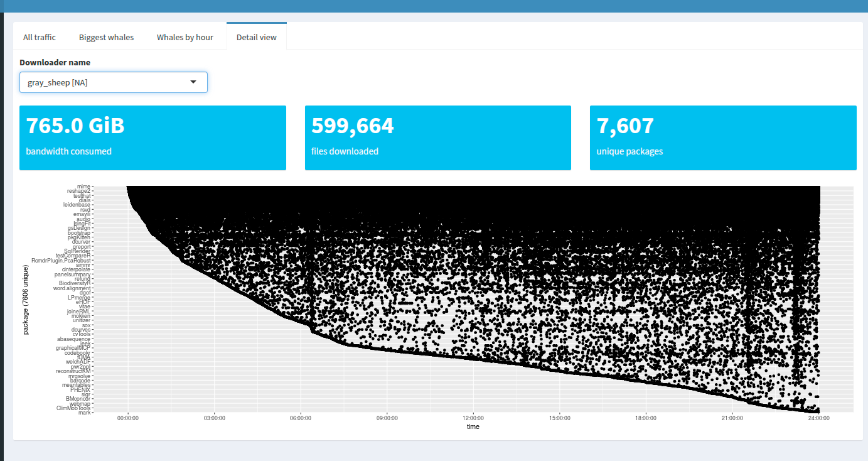
Task: Click the y-axis title package (7606 unique)
Action: (26, 298)
